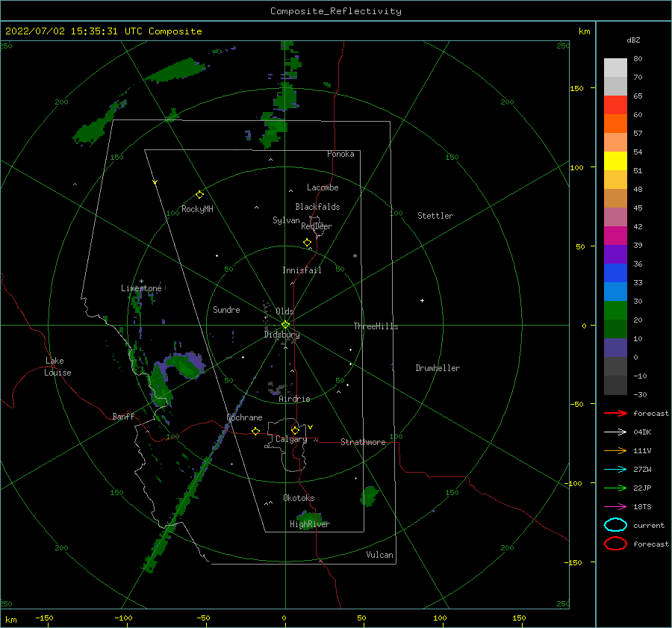Click the Didsbury town label
This screenshot has height=628, width=672.
281,335
